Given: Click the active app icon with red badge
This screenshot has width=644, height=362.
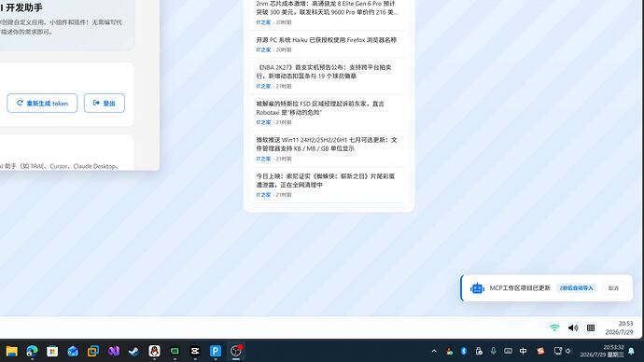Looking at the screenshot, I should pos(236,352).
